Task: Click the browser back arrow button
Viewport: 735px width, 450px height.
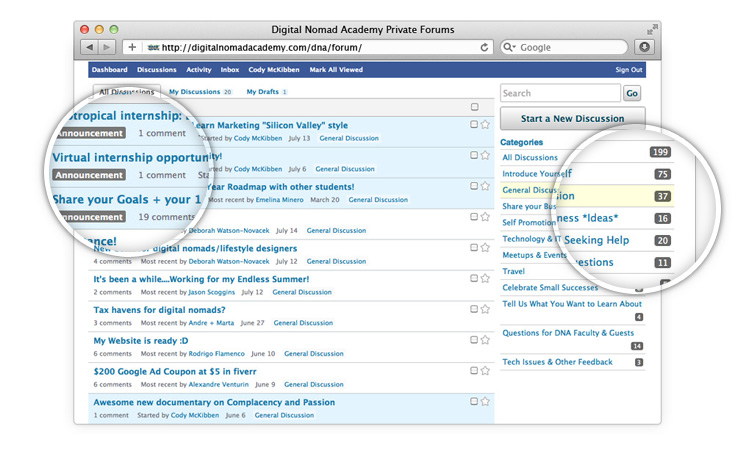Action: coord(90,47)
